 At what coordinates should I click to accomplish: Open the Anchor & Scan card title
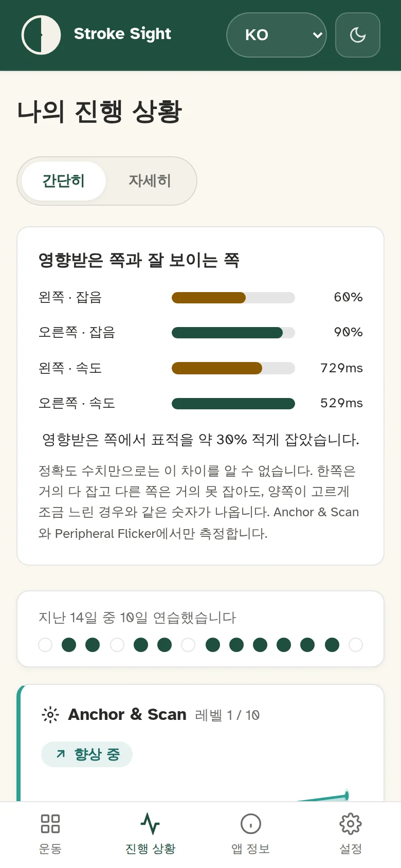pyautogui.click(x=127, y=715)
